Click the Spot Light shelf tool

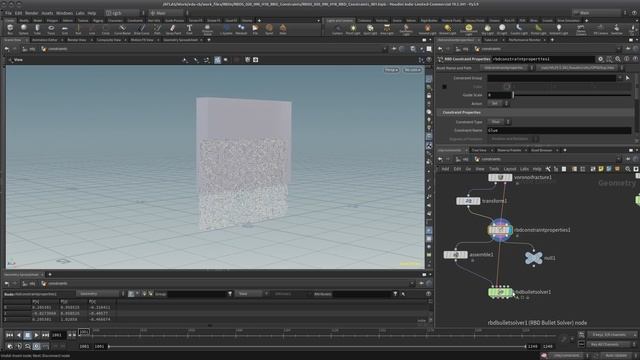coord(370,29)
